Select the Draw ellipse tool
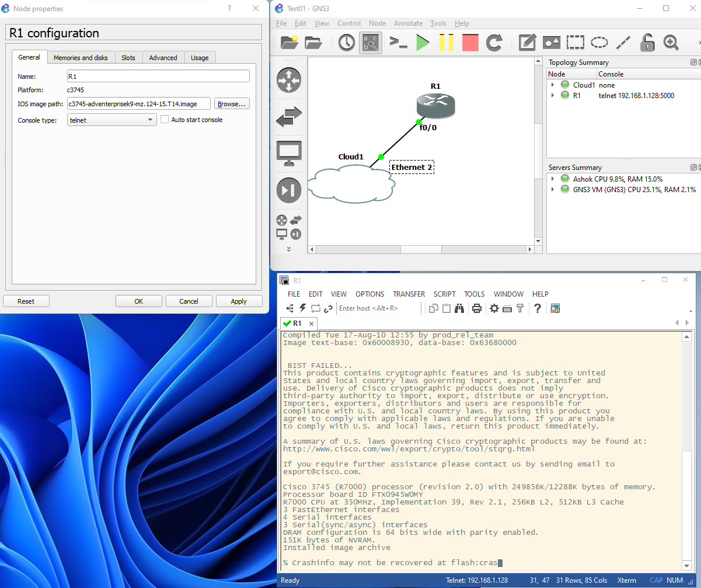 click(599, 43)
